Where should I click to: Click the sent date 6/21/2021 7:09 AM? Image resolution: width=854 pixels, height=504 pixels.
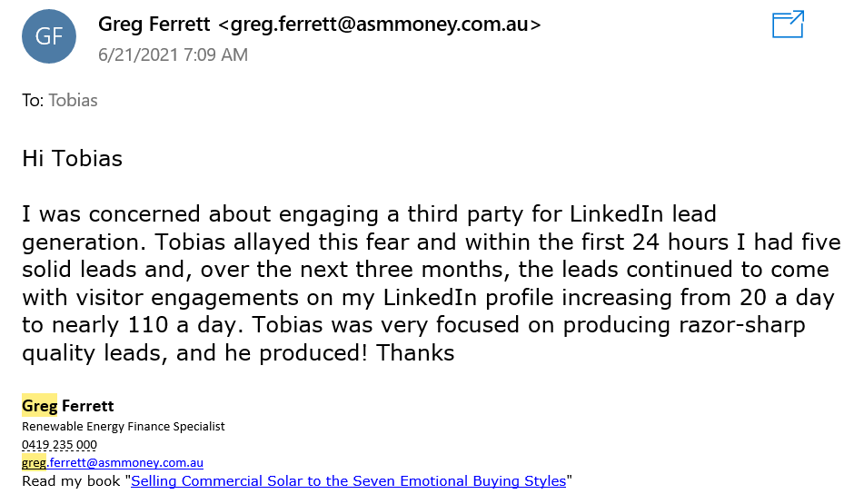pyautogui.click(x=174, y=55)
